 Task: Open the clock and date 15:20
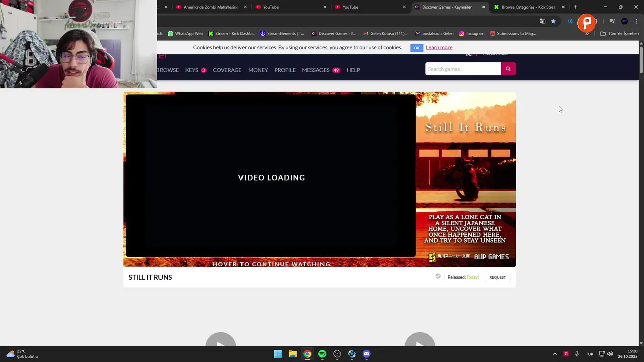(x=628, y=354)
